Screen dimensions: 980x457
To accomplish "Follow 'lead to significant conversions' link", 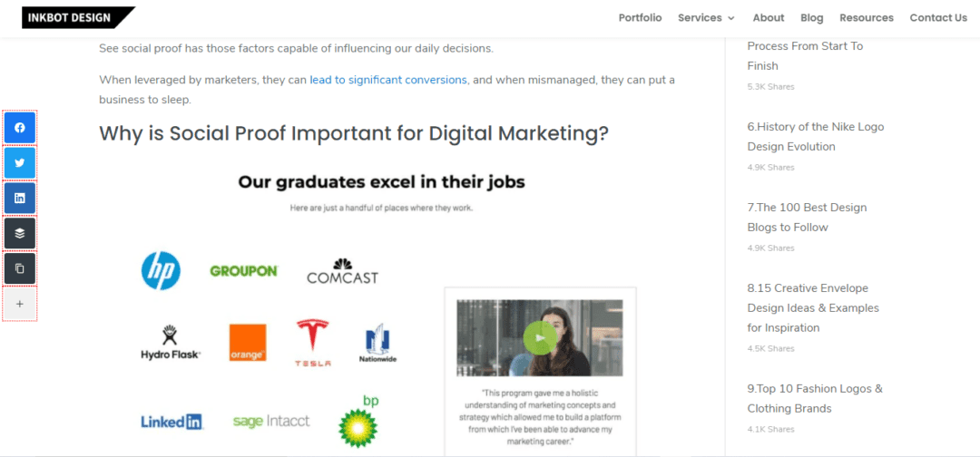I will click(x=388, y=80).
